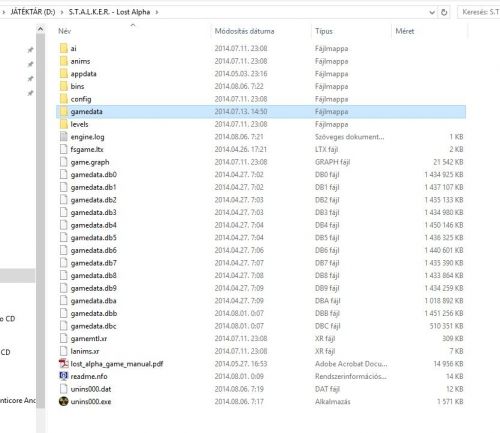Select the bins folder icon

pos(64,86)
